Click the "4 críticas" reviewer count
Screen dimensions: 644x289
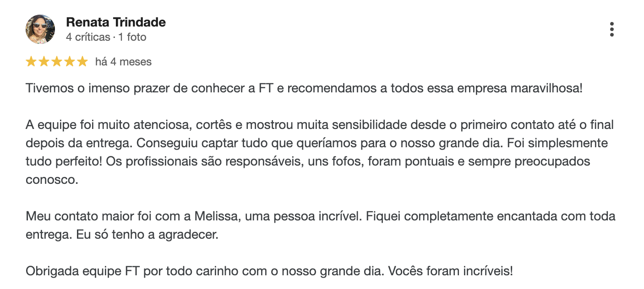[x=88, y=37]
